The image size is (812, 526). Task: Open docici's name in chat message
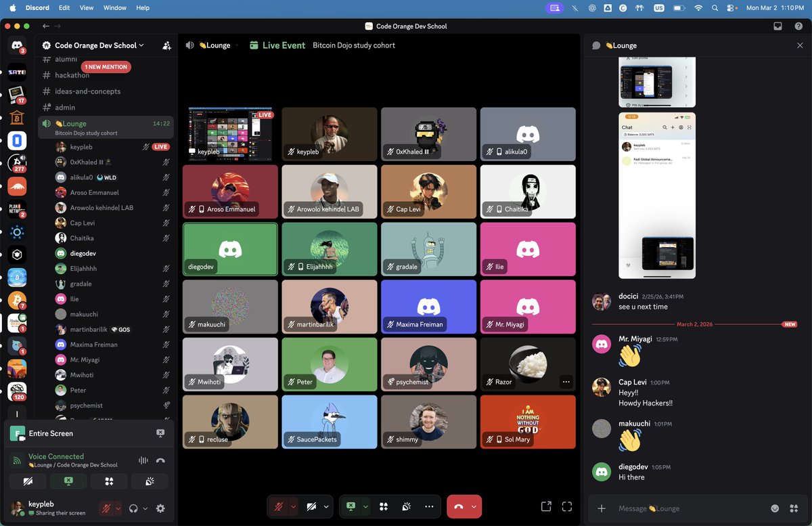click(629, 297)
